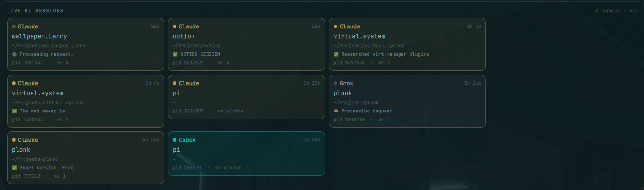Screen dimensions: 644x190
Task: Click the ws 5 workspace label
Action: click(x=63, y=63)
